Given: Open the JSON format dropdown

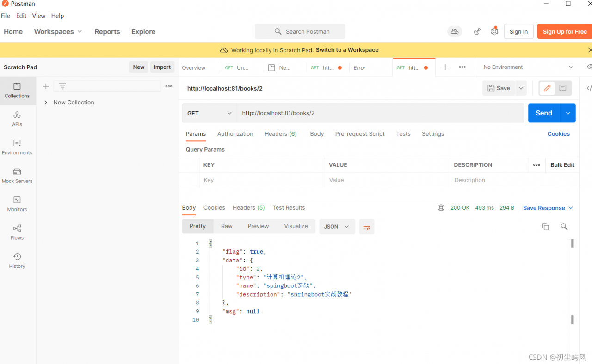Looking at the screenshot, I should tap(337, 226).
